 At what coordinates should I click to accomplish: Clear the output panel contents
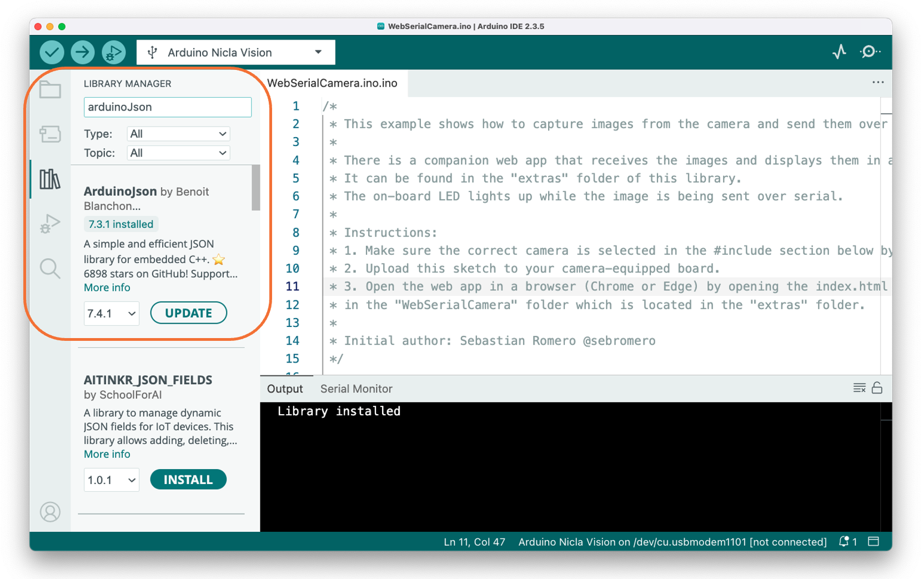[859, 388]
